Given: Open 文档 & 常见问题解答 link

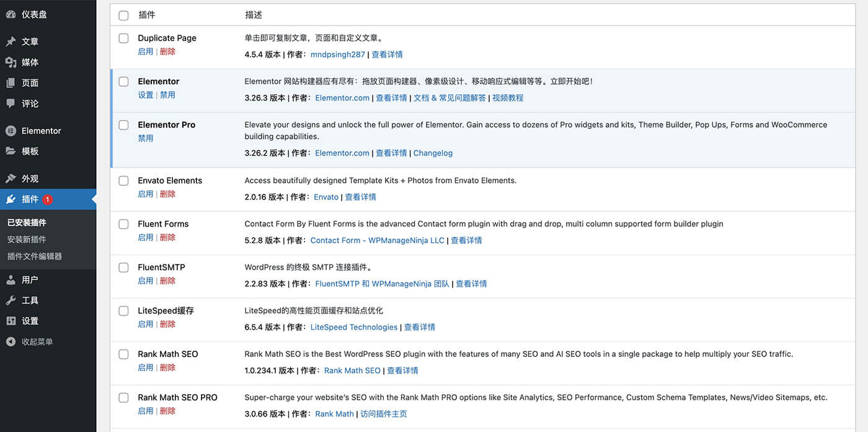Looking at the screenshot, I should [449, 98].
